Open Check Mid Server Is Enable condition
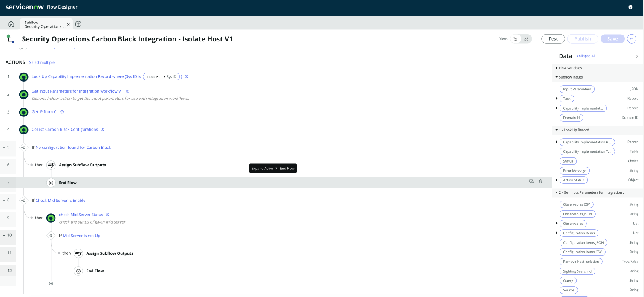 point(61,200)
